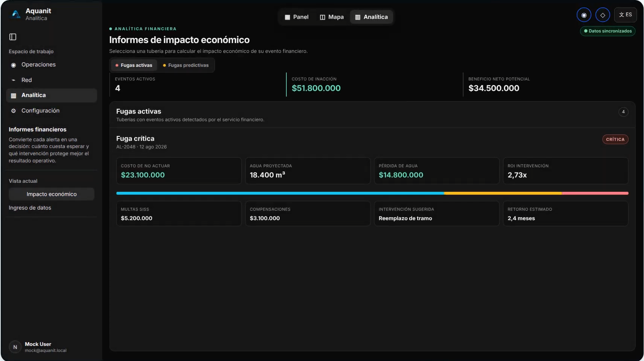644x361 pixels.
Task: Open Operaciones in the sidebar
Action: point(51,65)
